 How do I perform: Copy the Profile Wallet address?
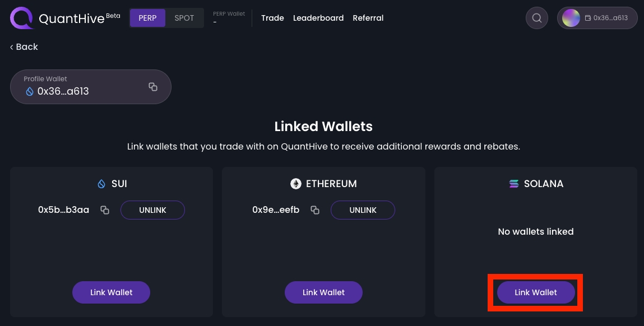click(153, 87)
